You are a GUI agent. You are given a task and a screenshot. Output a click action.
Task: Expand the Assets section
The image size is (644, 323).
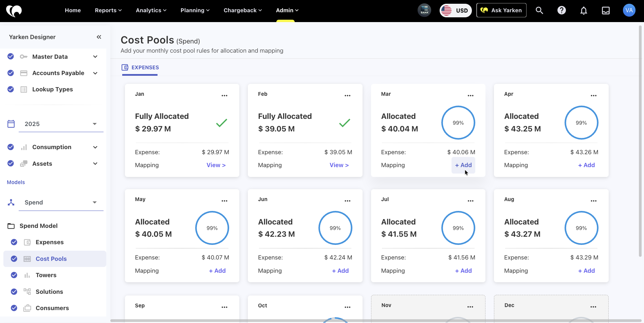coord(95,164)
